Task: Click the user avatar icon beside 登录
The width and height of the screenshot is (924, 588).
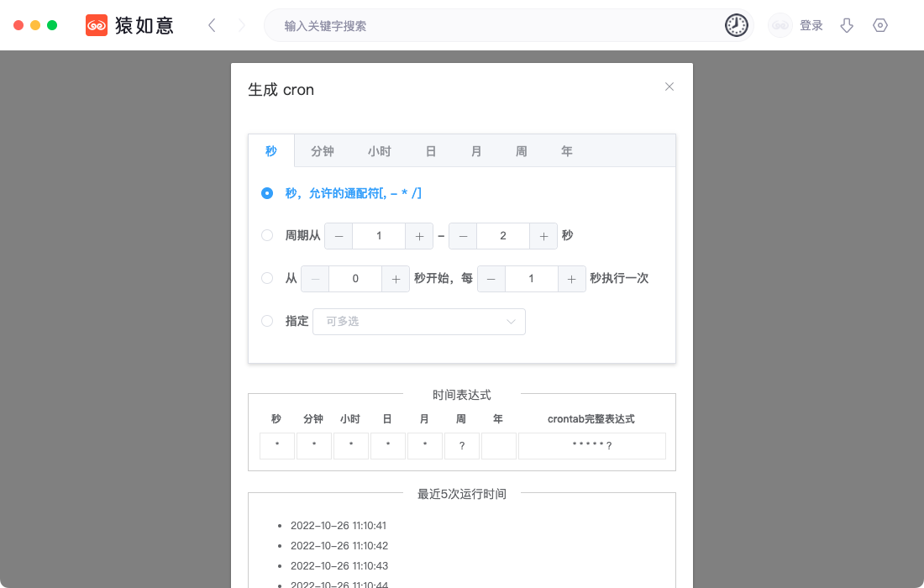Action: pyautogui.click(x=780, y=25)
